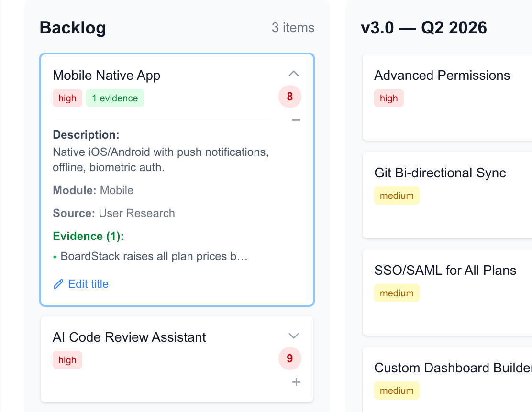Click the v3.0 — Q2 2026 column heading
This screenshot has width=532, height=412.
[424, 28]
